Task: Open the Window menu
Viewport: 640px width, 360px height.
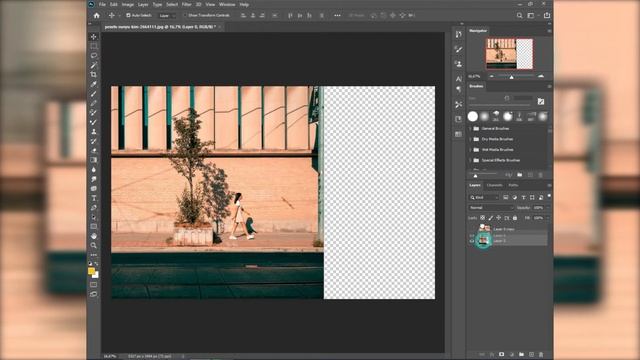Action: [x=227, y=4]
